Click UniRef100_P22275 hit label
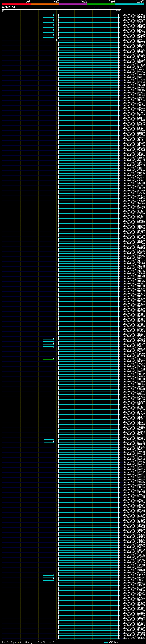This screenshot has width=146, height=644. 134,357
